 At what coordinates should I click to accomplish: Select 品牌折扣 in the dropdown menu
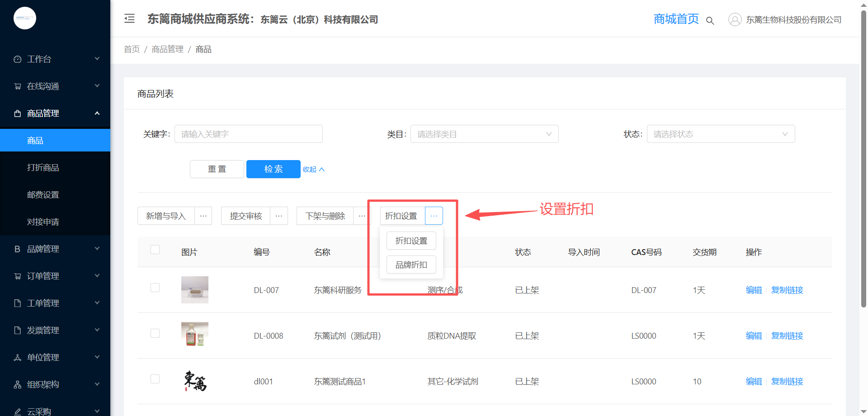[x=411, y=265]
